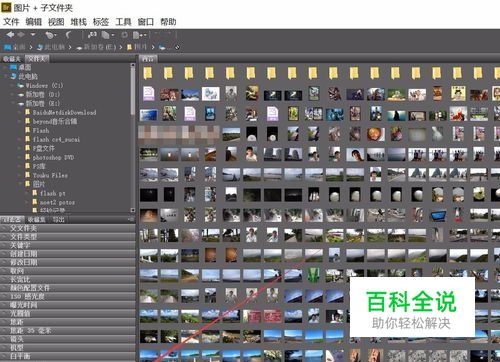Viewport: 500px width, 362px height.
Task: Open the Refine stacked-pages toolbar icon
Action: (x=107, y=35)
